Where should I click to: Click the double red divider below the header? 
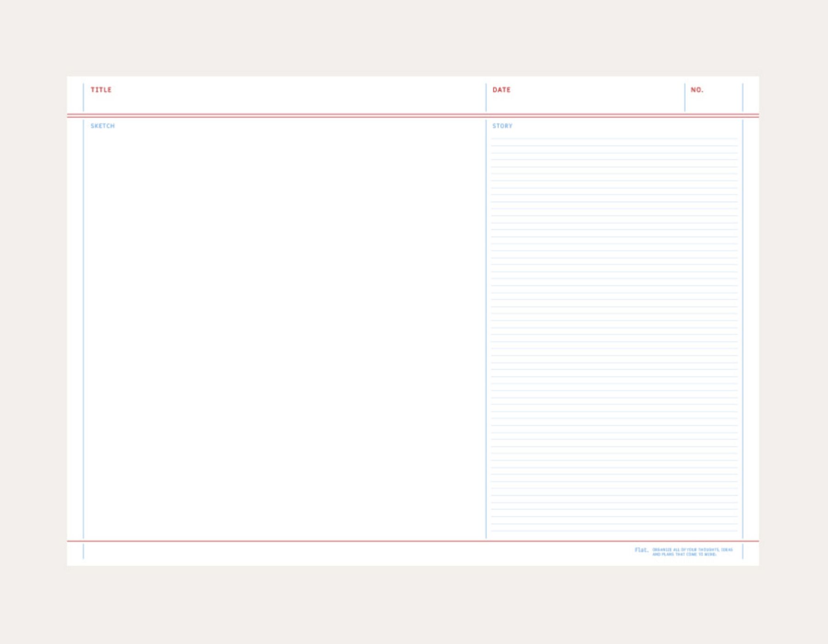[x=368, y=115]
